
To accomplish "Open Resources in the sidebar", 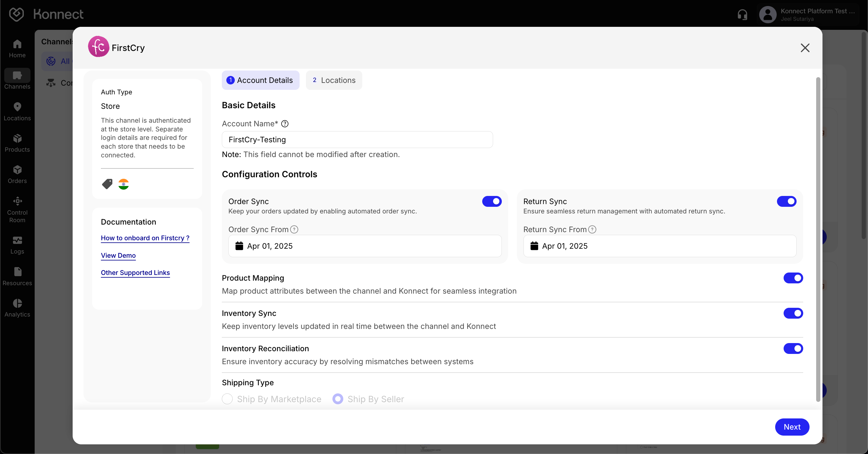I will click(x=17, y=277).
